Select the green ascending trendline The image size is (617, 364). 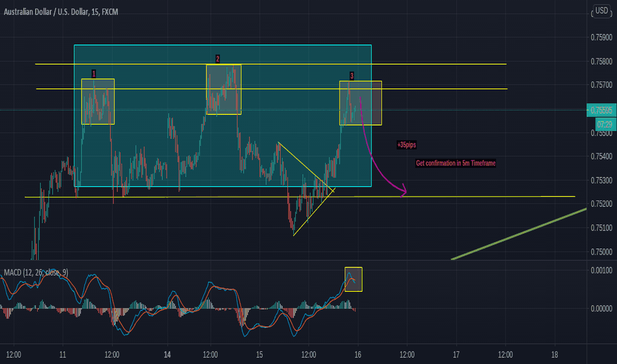(x=518, y=234)
